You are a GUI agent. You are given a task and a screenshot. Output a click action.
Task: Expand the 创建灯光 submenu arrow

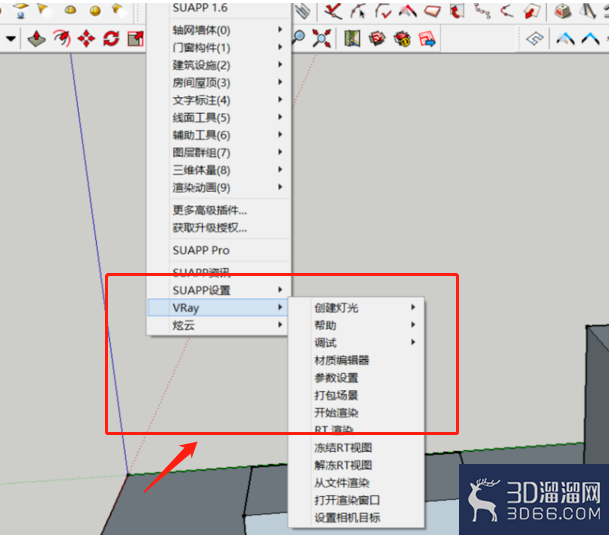pyautogui.click(x=413, y=307)
